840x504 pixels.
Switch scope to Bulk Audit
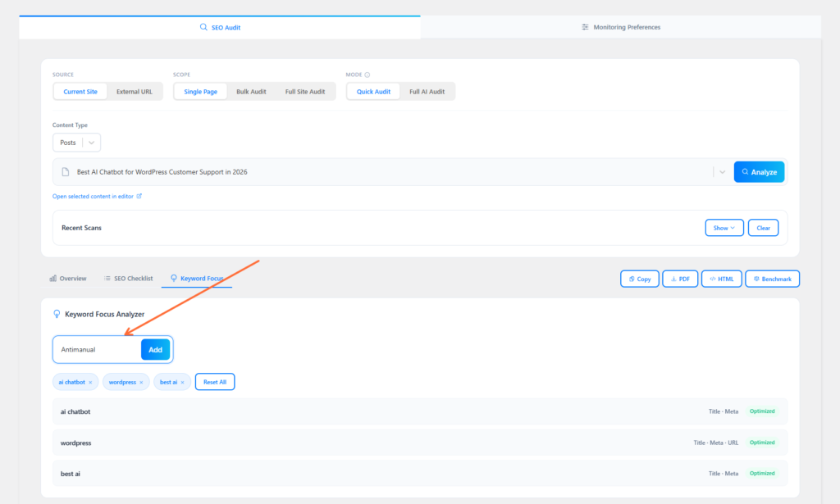click(x=251, y=91)
